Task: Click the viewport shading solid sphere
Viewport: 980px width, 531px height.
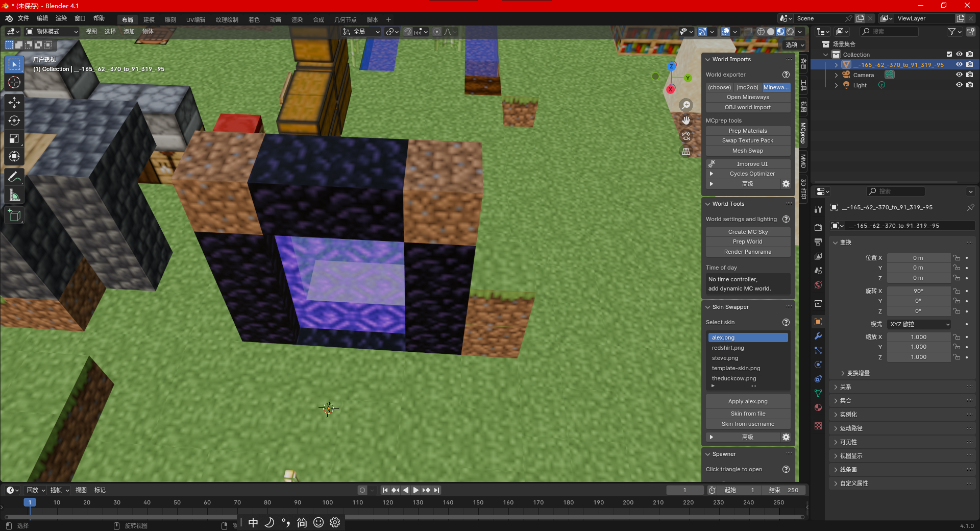Action: tap(771, 32)
